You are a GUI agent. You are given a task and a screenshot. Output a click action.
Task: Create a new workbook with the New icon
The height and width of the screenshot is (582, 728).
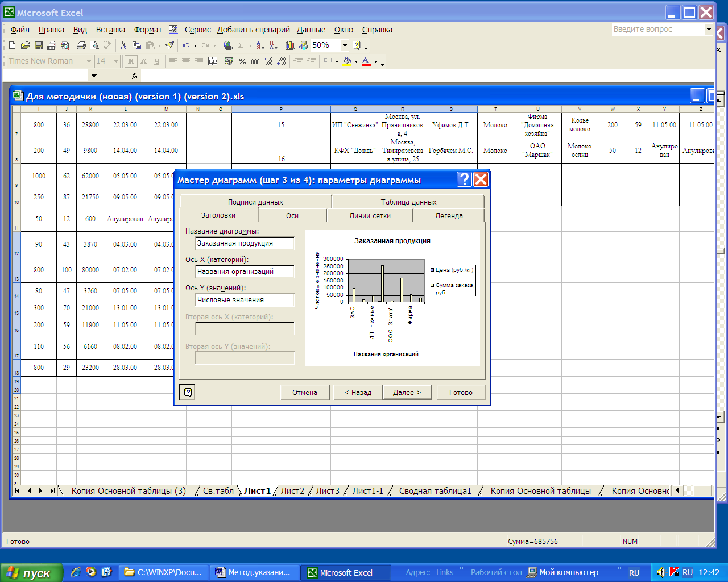pos(13,45)
